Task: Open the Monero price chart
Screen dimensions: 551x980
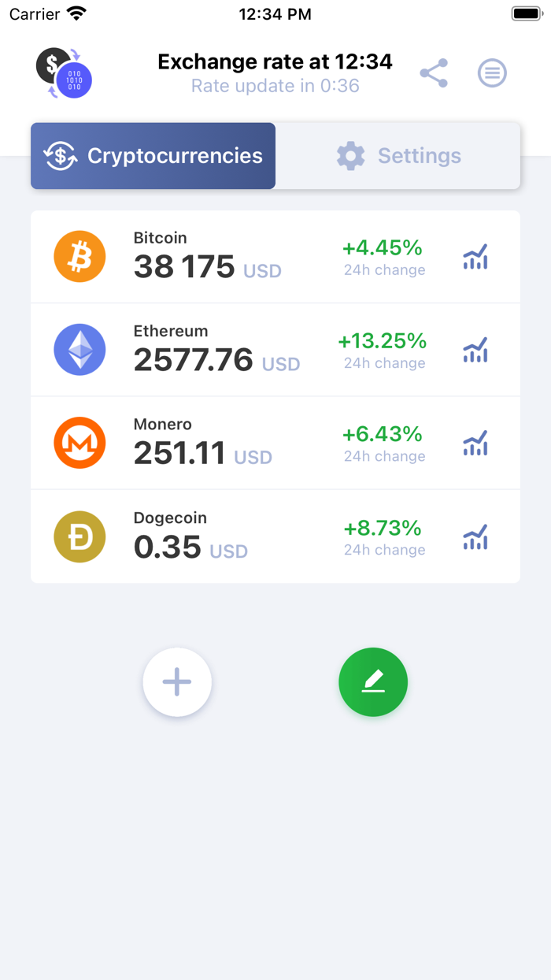Action: [x=475, y=443]
